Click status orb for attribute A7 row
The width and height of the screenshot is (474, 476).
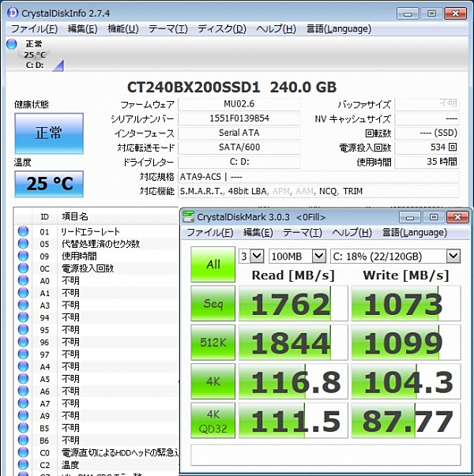(23, 403)
